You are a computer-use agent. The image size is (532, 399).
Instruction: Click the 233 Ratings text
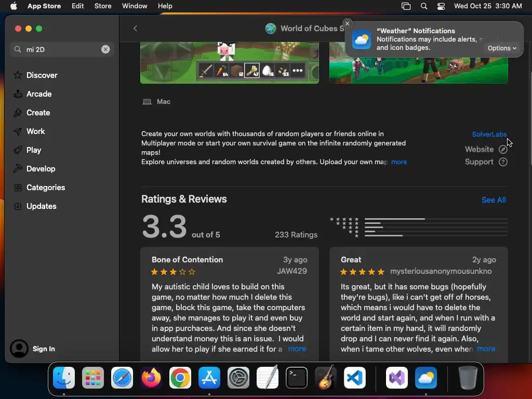point(296,235)
